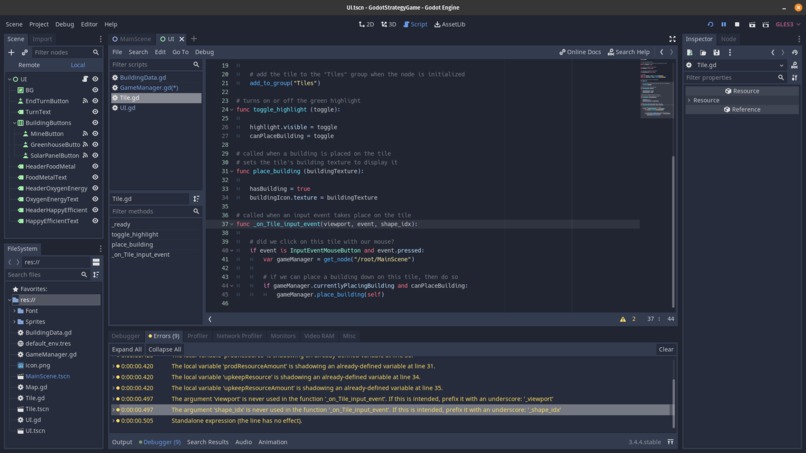Expand Resource section in Inspector
Image resolution: width=806 pixels, height=453 pixels.
point(689,100)
